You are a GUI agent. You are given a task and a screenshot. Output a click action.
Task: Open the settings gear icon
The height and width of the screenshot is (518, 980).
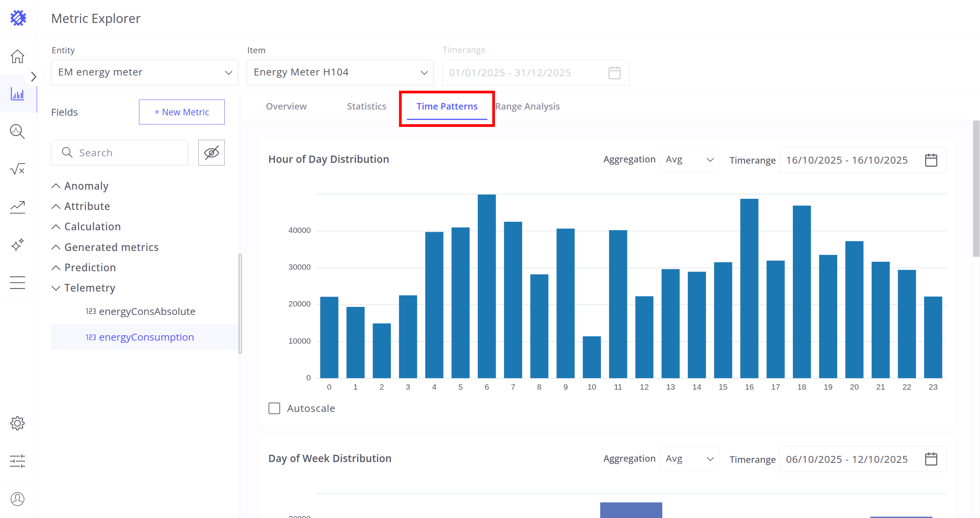[17, 423]
